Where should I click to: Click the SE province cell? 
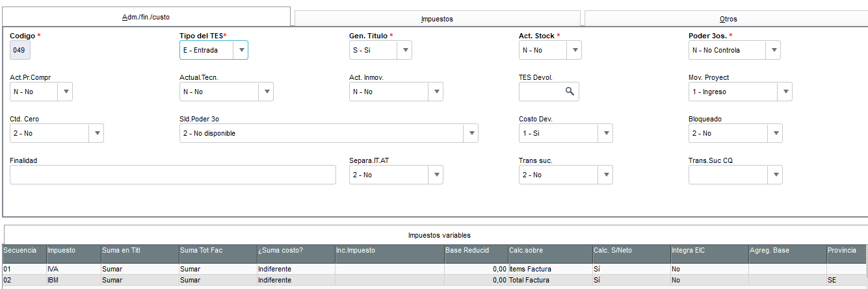click(846, 280)
